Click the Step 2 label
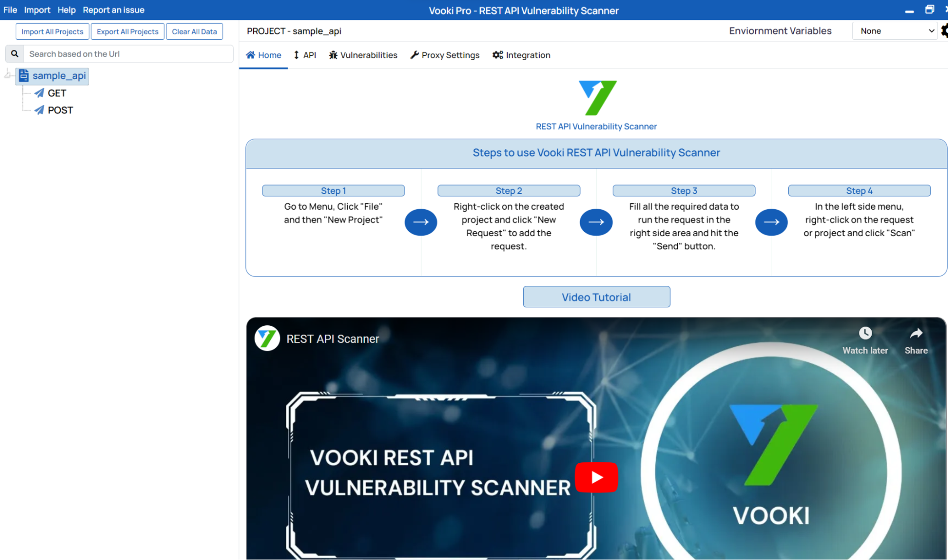Screen dimensions: 948x560 509,191
